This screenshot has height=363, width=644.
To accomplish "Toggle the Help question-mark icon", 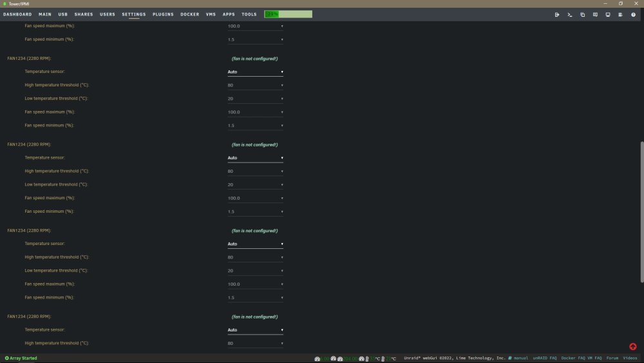I will point(633,14).
